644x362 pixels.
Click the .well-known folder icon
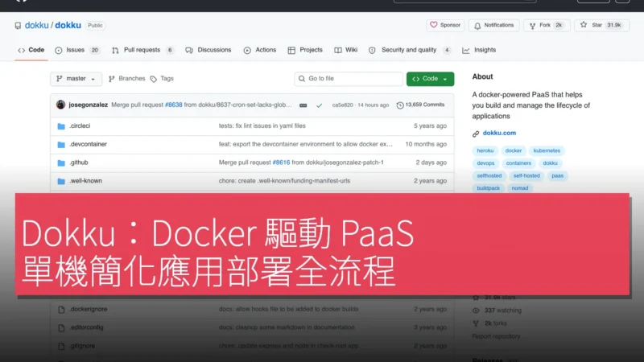pos(61,181)
